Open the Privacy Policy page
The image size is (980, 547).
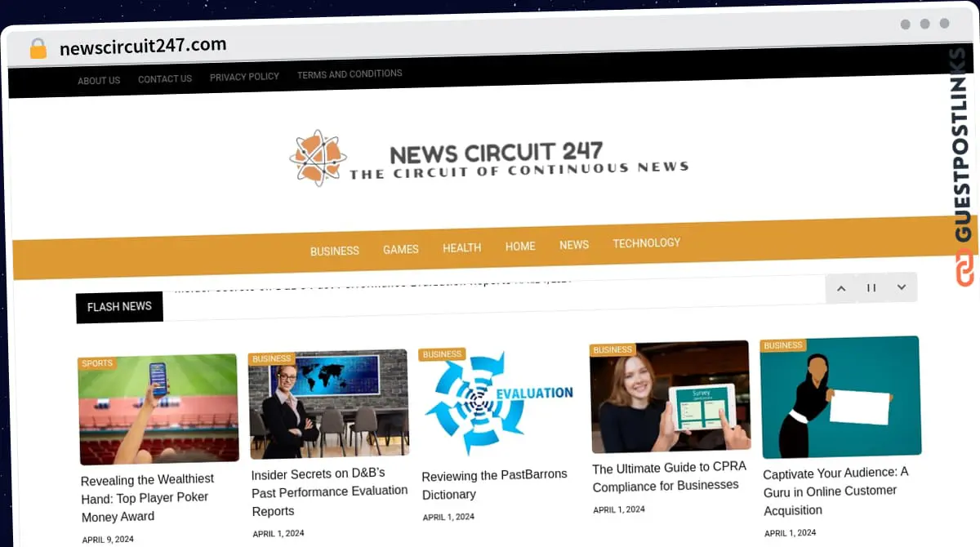(244, 76)
